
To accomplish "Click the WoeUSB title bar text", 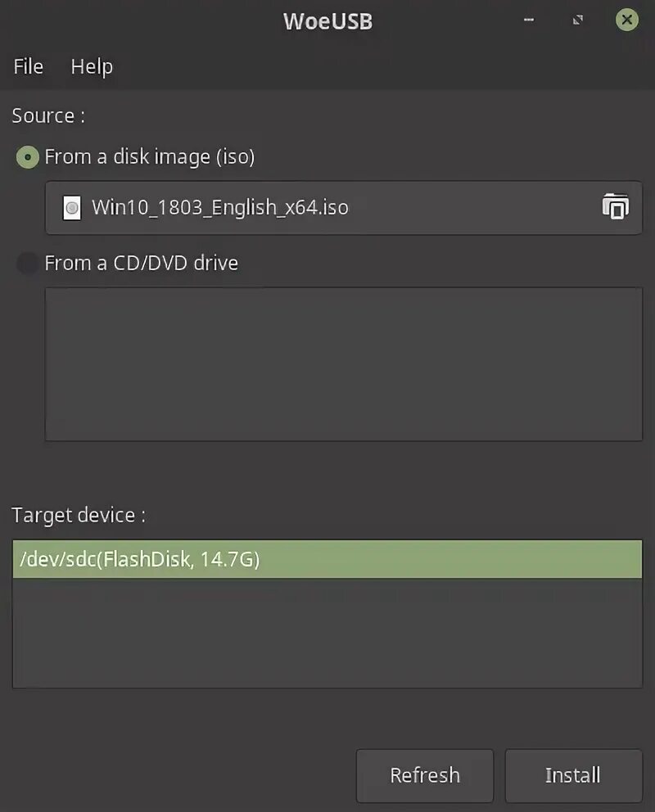I will tap(327, 21).
